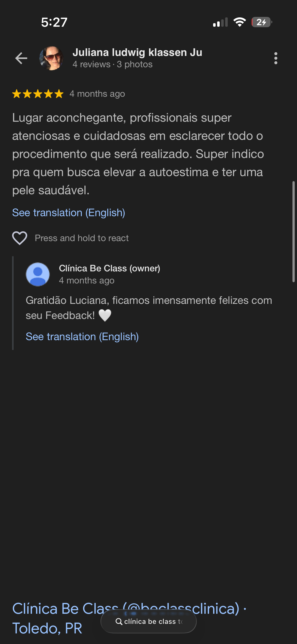Tap the white heart emoji in reply
Screen dimensions: 297x644
[x=105, y=315]
